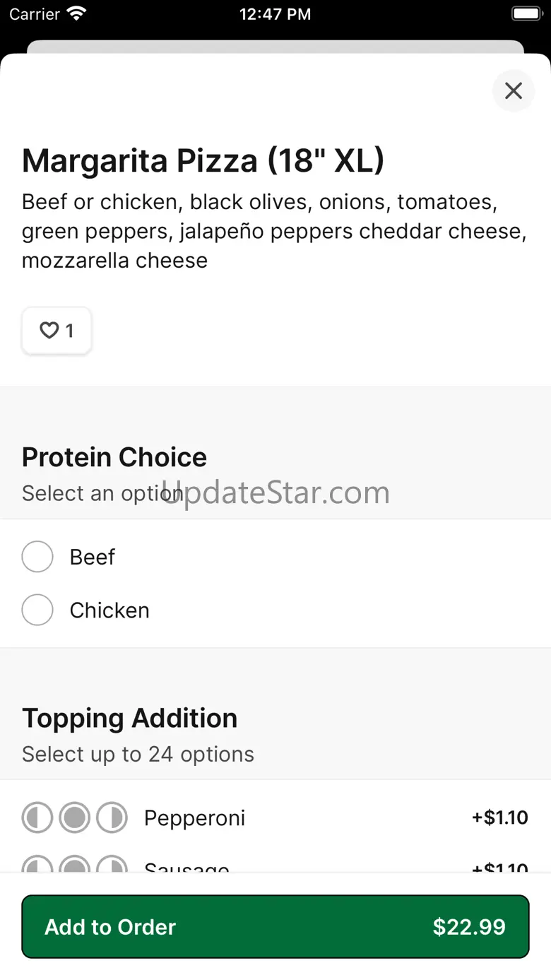This screenshot has width=551, height=980.
Task: Add Sausage to whole pizza
Action: [x=75, y=865]
